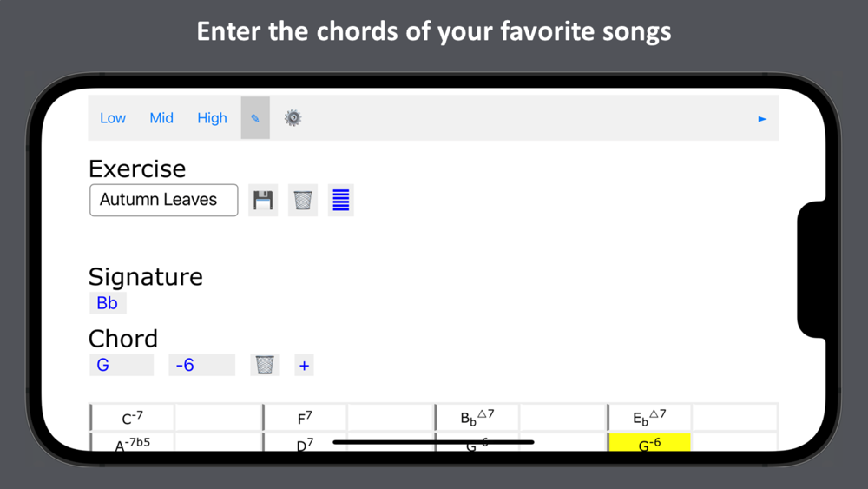Select the High range tab
Image resolution: width=868 pixels, height=489 pixels.
212,118
